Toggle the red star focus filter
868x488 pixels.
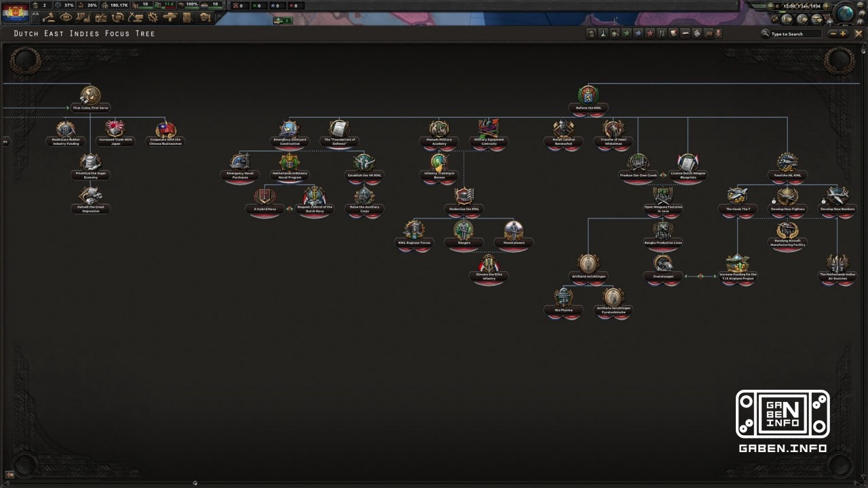650,33
